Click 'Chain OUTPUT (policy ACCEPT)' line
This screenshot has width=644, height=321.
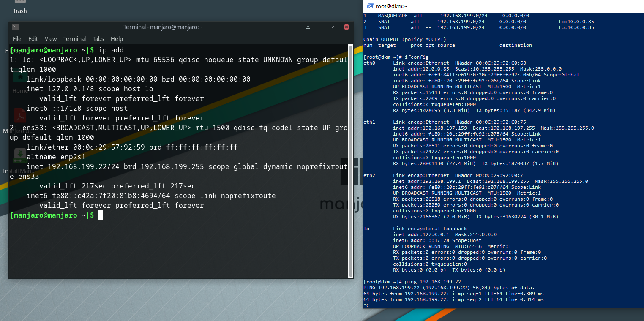point(405,39)
